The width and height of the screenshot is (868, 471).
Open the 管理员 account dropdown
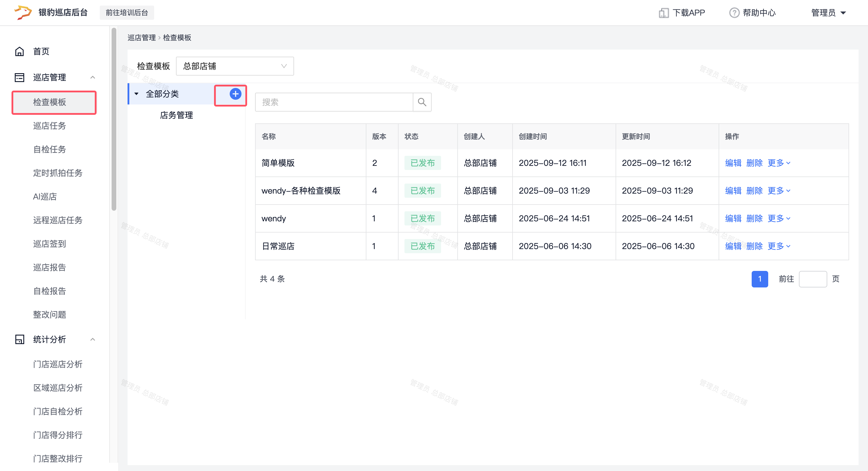(828, 13)
